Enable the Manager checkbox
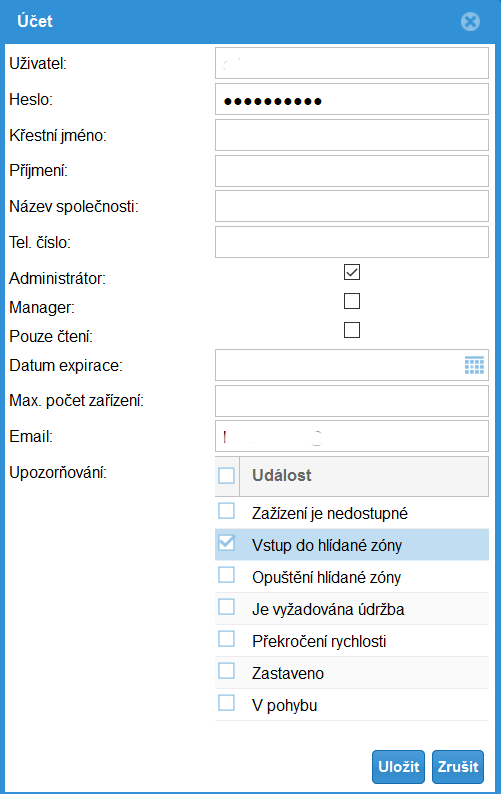Viewport: 501px width, 794px height. [352, 301]
